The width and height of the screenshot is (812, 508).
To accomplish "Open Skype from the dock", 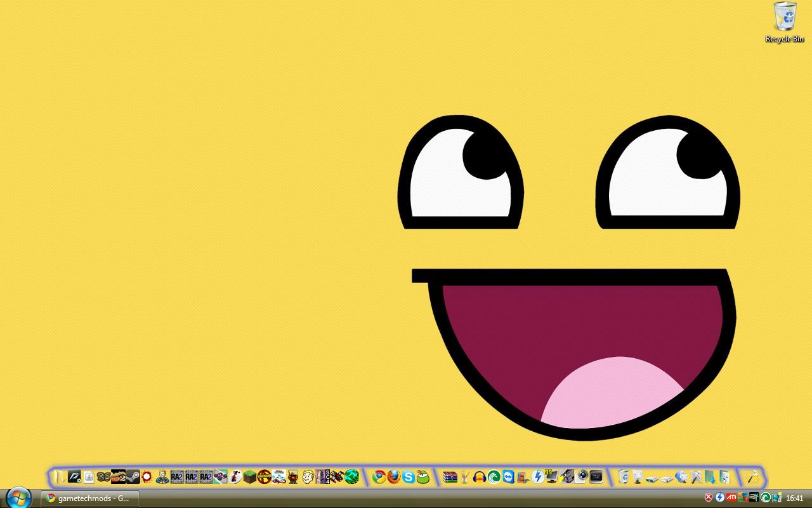I will pyautogui.click(x=409, y=476).
